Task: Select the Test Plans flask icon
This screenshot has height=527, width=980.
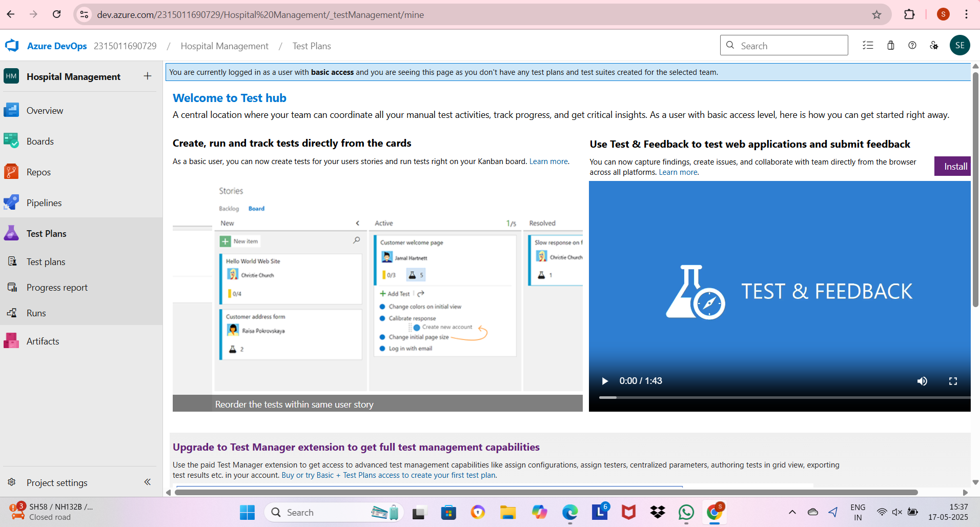Action: (x=11, y=233)
